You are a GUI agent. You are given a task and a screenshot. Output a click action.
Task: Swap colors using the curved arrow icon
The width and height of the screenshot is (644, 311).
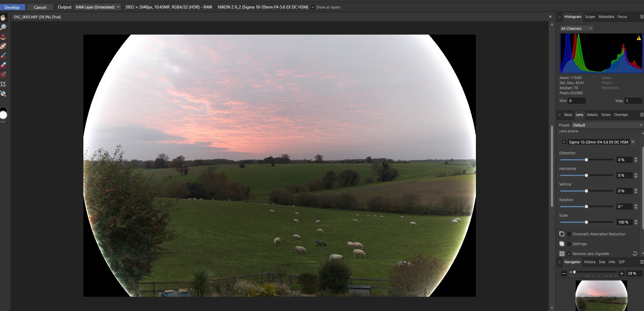click(3, 122)
